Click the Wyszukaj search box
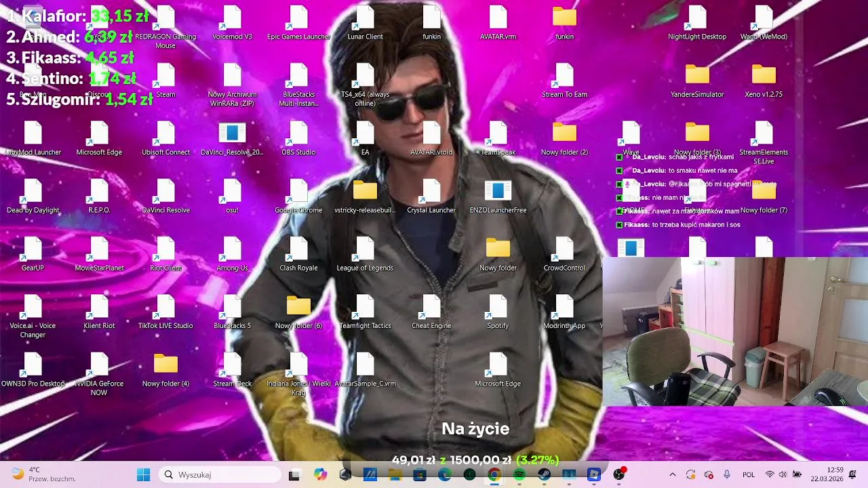Screen dimensions: 868x488 (x=220, y=474)
